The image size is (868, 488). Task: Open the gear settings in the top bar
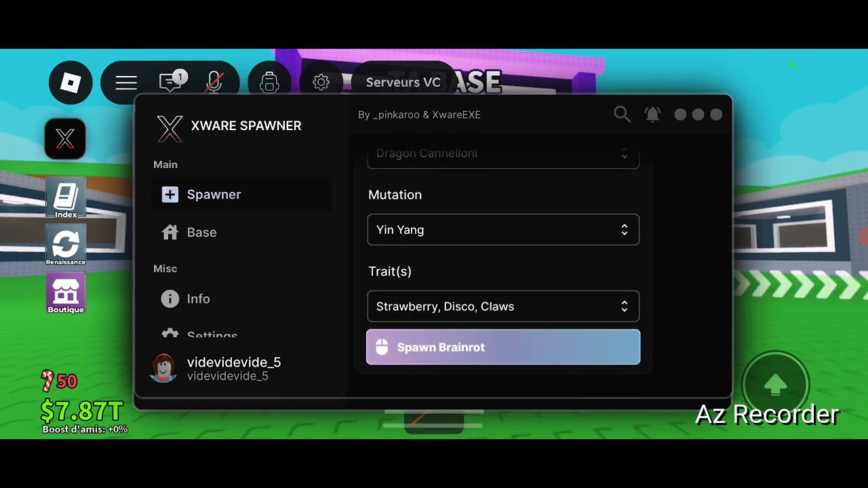point(321,83)
